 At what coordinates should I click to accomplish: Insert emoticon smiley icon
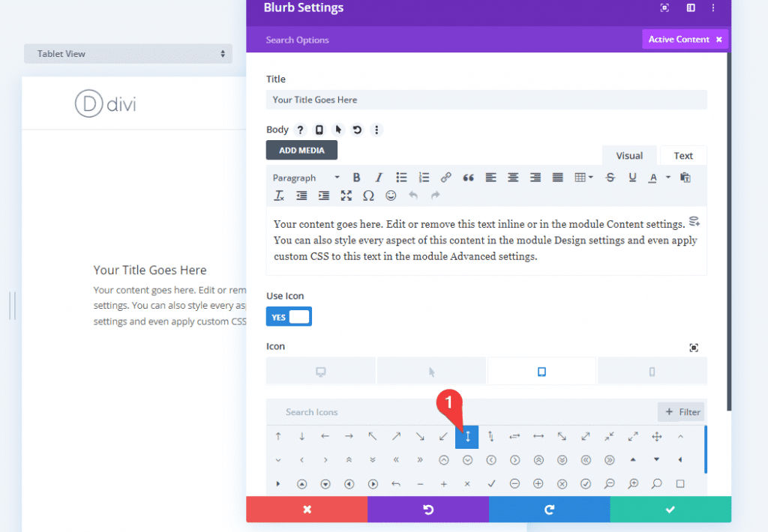391,196
